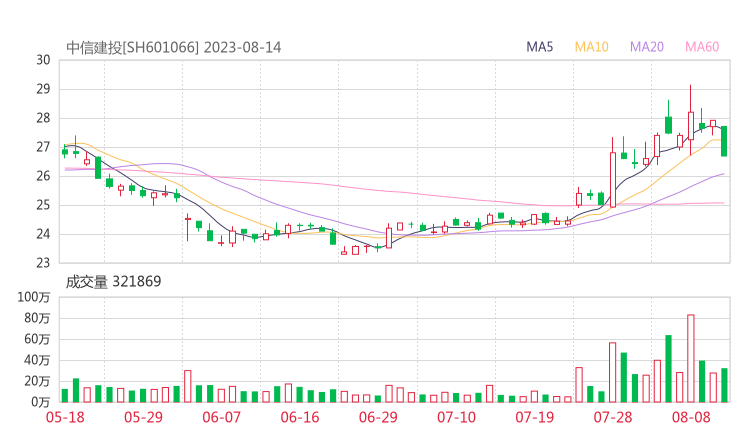The image size is (740, 440).
Task: Click the 30 price axis label
Action: (x=43, y=60)
